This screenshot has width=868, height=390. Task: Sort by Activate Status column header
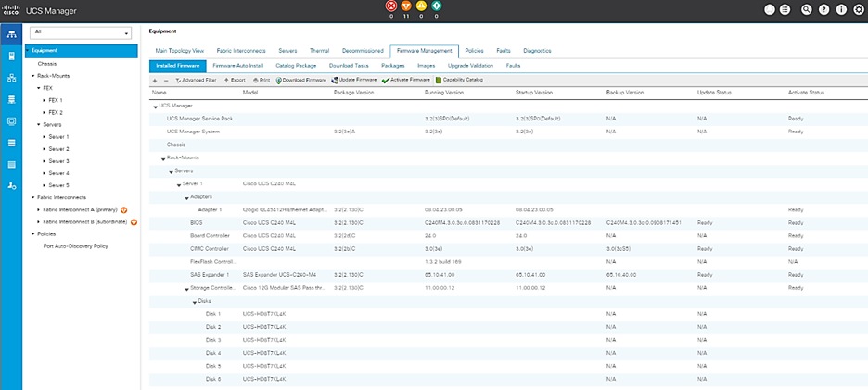pyautogui.click(x=806, y=93)
